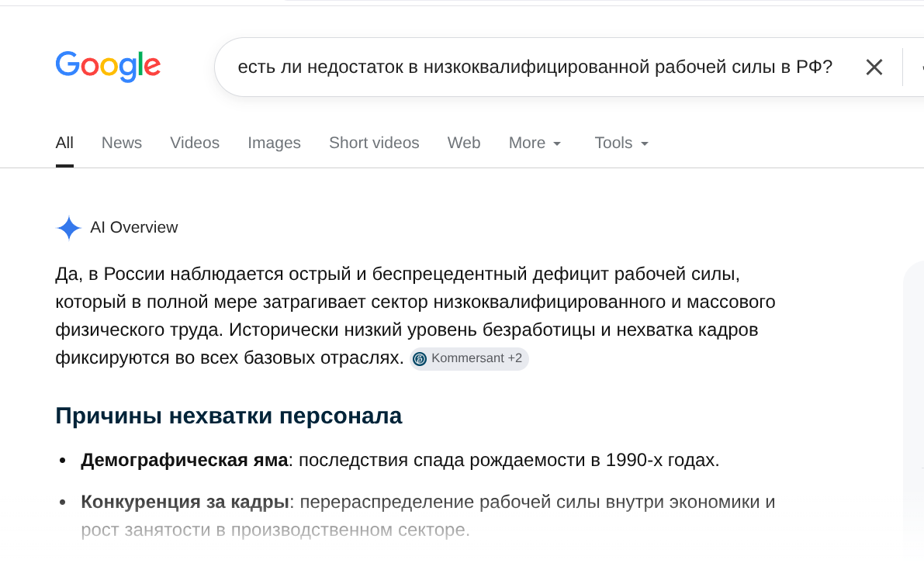Image resolution: width=924 pixels, height=563 pixels.
Task: Expand the More dropdown
Action: click(x=535, y=143)
